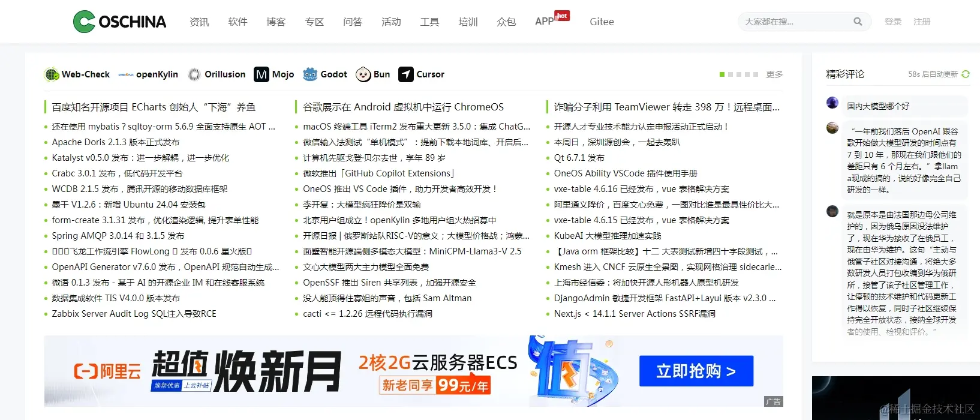Open OneOS Ability VSCode 插件使用手册

tap(626, 173)
